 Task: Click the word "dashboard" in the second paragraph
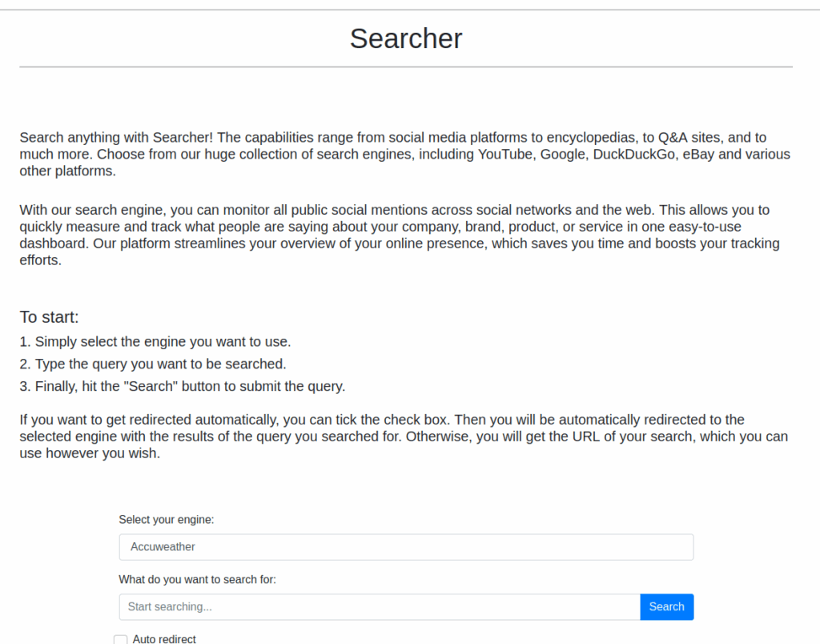(53, 244)
